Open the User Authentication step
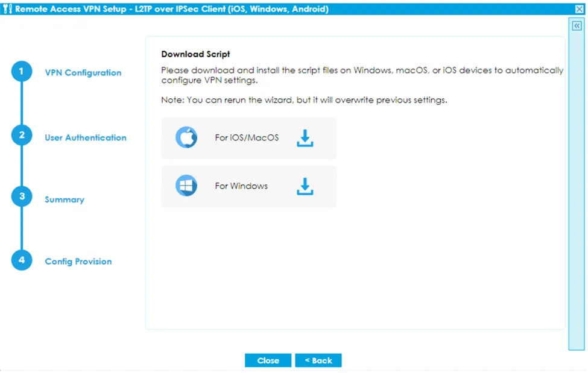 (86, 137)
